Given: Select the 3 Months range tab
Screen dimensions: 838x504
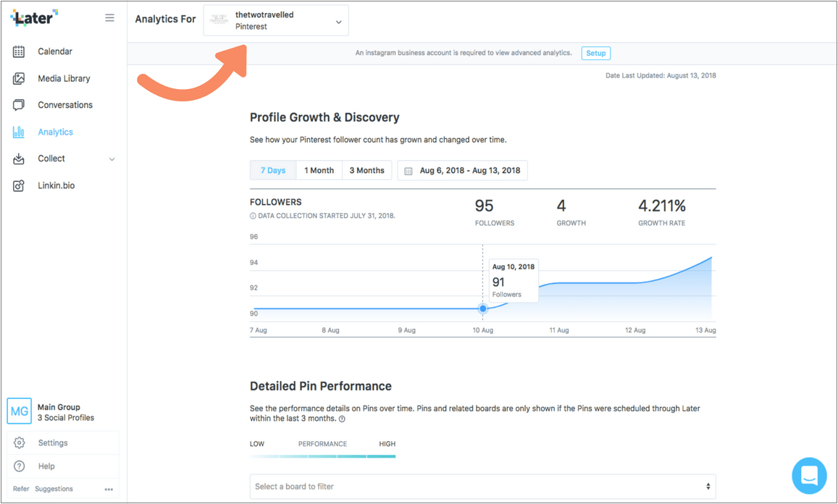Looking at the screenshot, I should pyautogui.click(x=366, y=170).
